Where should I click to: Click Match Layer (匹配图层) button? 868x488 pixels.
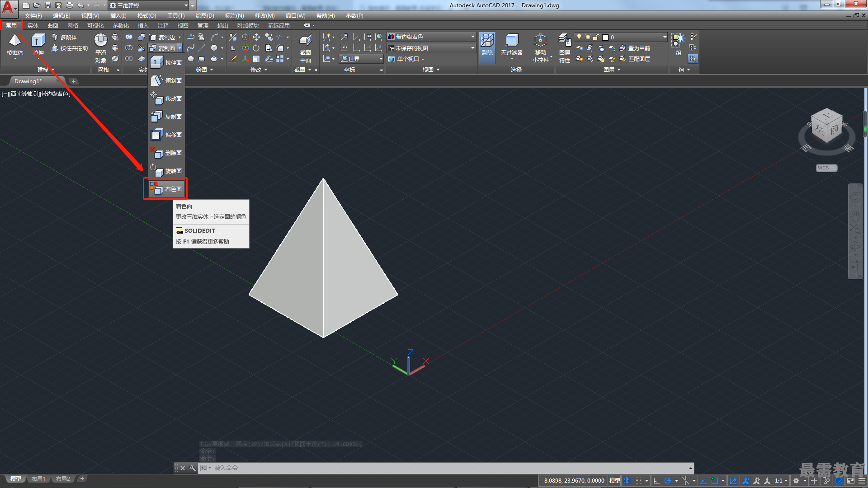point(635,59)
